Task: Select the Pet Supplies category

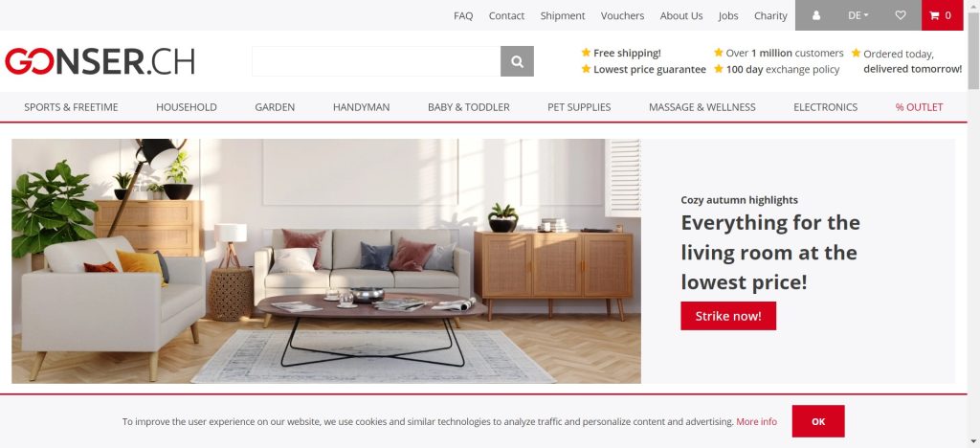Action: (579, 107)
